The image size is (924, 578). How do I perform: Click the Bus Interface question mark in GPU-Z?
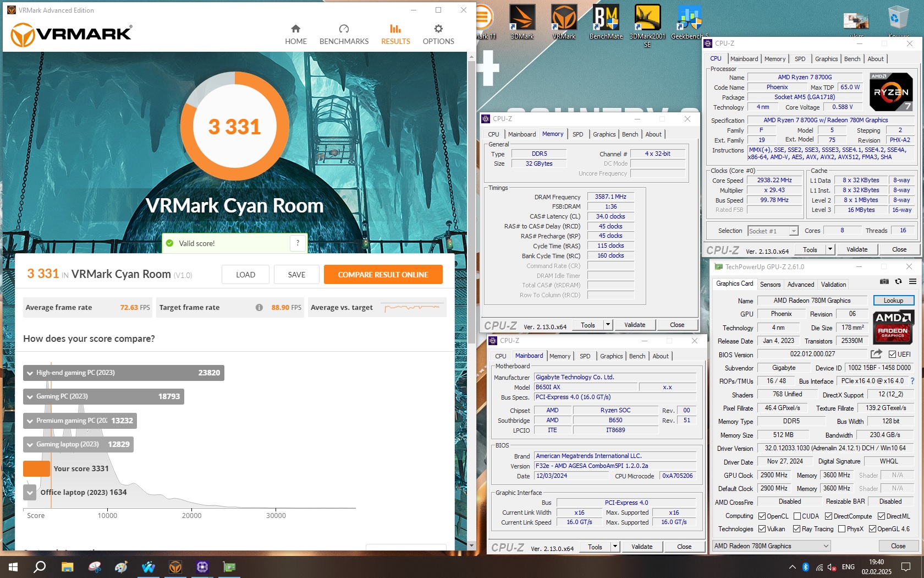pos(912,381)
